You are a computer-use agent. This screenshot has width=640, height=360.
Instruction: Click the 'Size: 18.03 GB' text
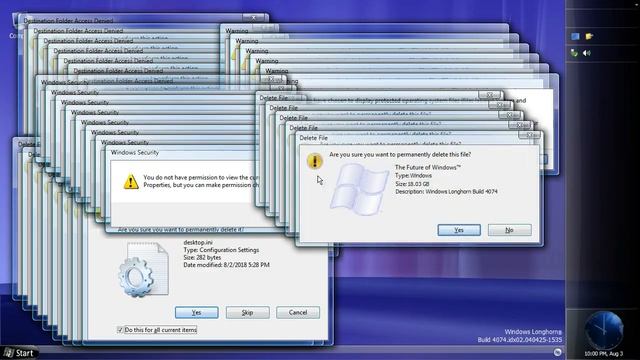tap(412, 184)
